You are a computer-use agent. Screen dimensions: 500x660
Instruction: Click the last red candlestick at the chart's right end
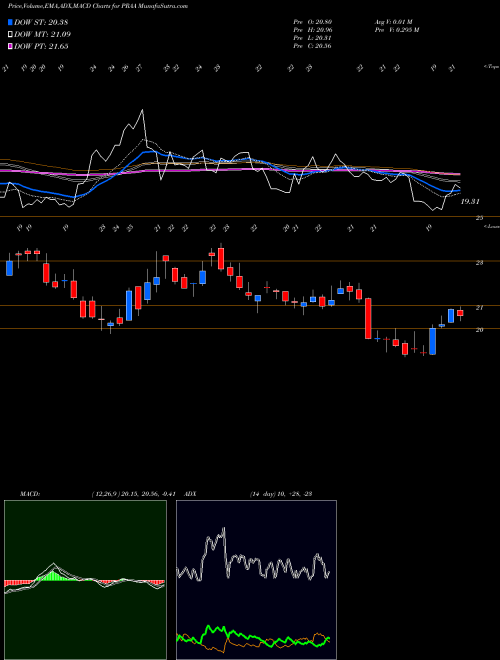pyautogui.click(x=460, y=313)
